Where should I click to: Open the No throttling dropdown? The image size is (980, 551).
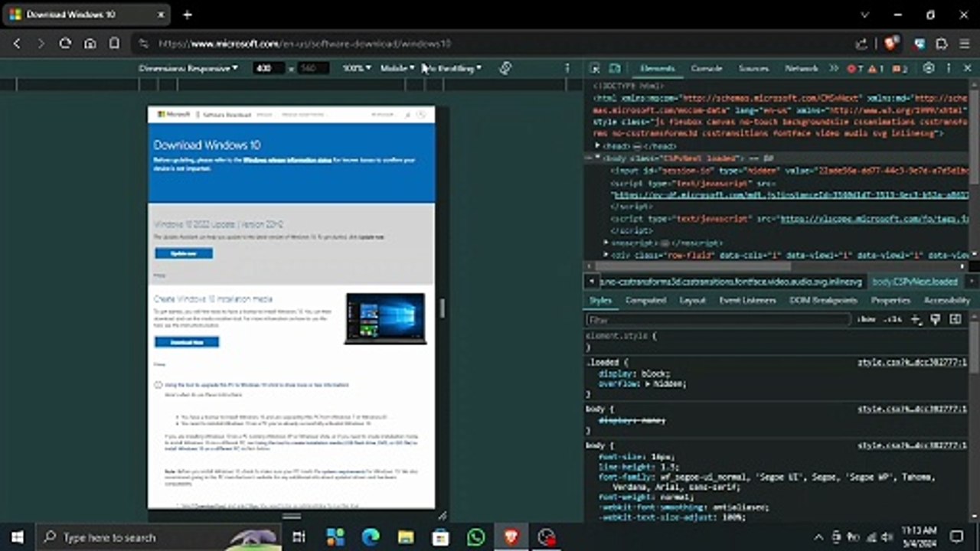(452, 68)
